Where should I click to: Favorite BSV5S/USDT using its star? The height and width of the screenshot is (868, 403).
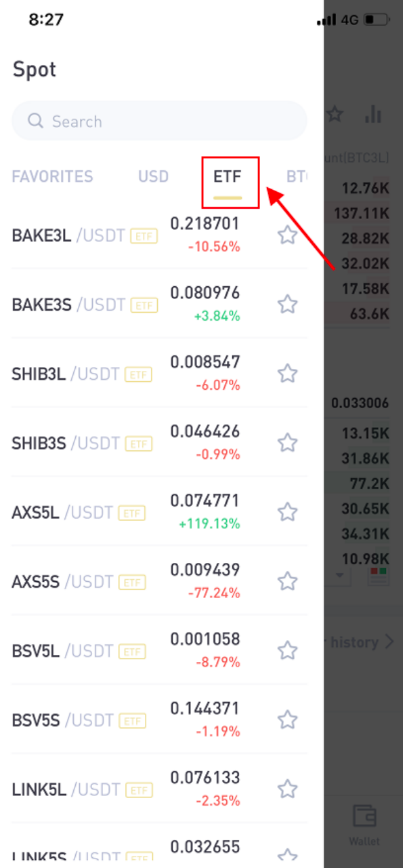coord(288,719)
